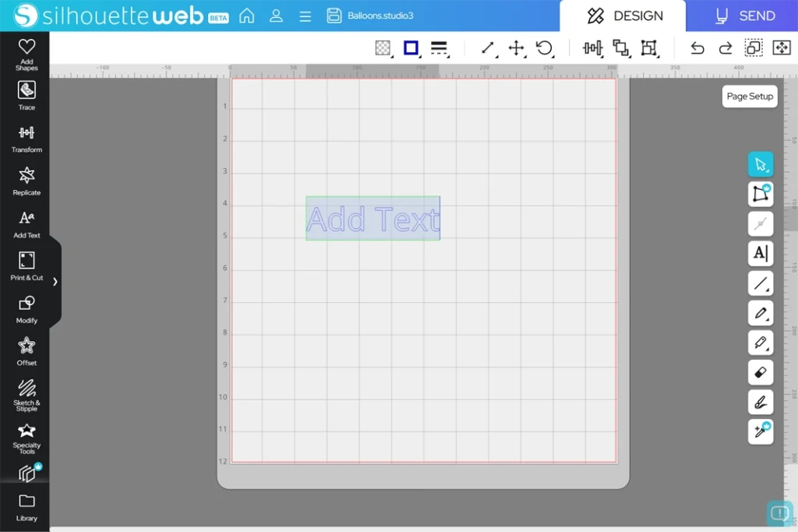This screenshot has width=798, height=532.
Task: Select the Eraser tool
Action: 761,372
